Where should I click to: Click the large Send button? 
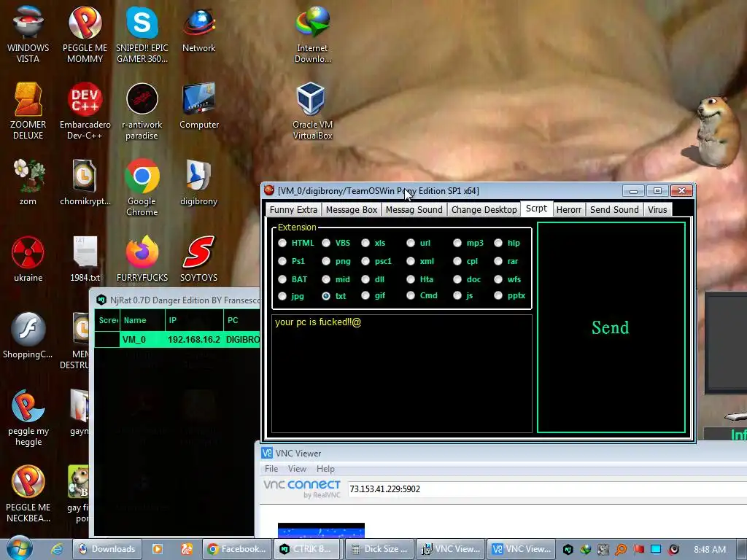coord(611,327)
